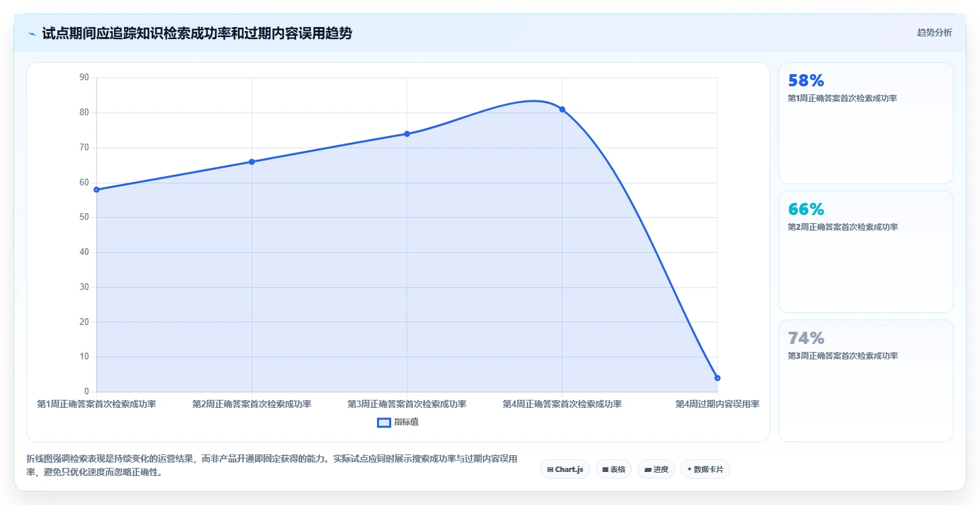Image resolution: width=980 pixels, height=505 pixels.
Task: Click x-axis label 第2周正确答案首次检索成功率
Action: pos(252,404)
